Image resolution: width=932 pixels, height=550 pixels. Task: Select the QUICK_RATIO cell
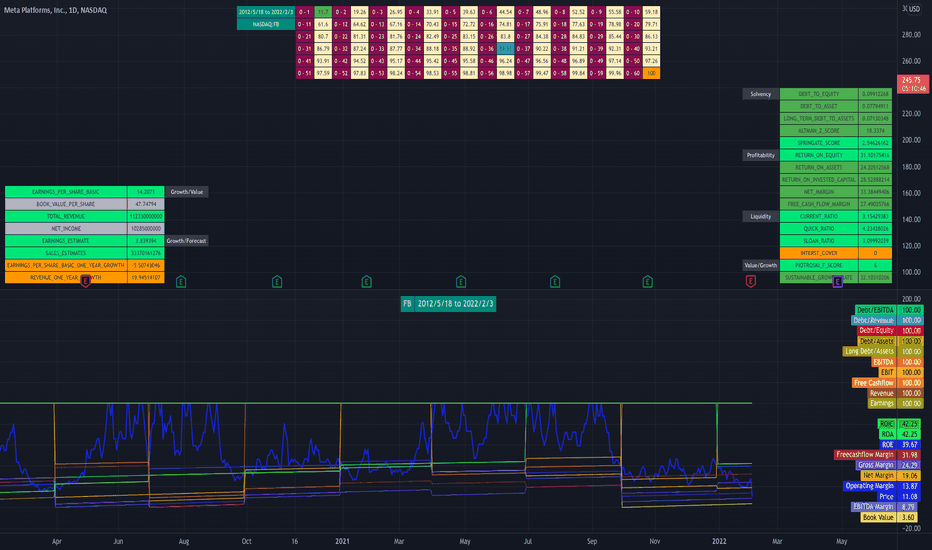pos(819,228)
